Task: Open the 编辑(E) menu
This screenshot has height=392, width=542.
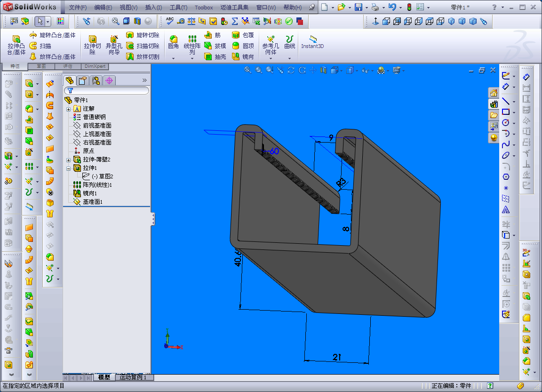Action: coord(103,7)
